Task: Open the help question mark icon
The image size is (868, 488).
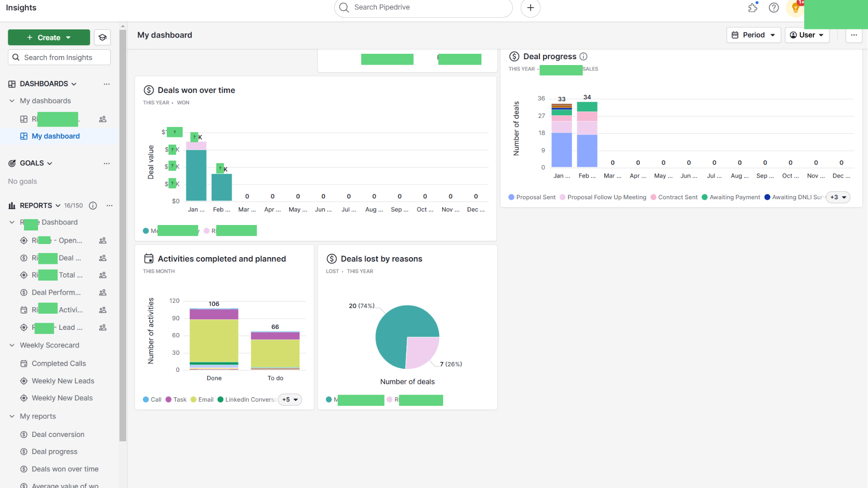Action: tap(774, 8)
